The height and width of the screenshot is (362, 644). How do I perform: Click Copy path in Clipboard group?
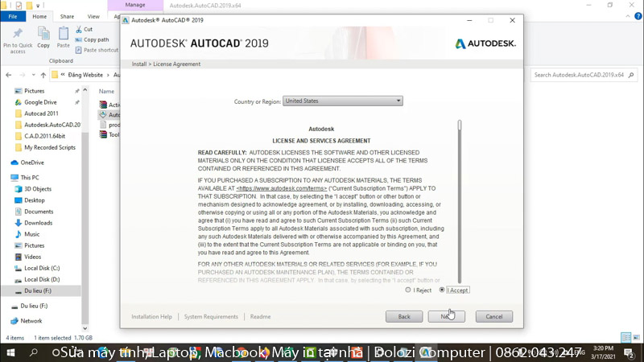click(92, 39)
